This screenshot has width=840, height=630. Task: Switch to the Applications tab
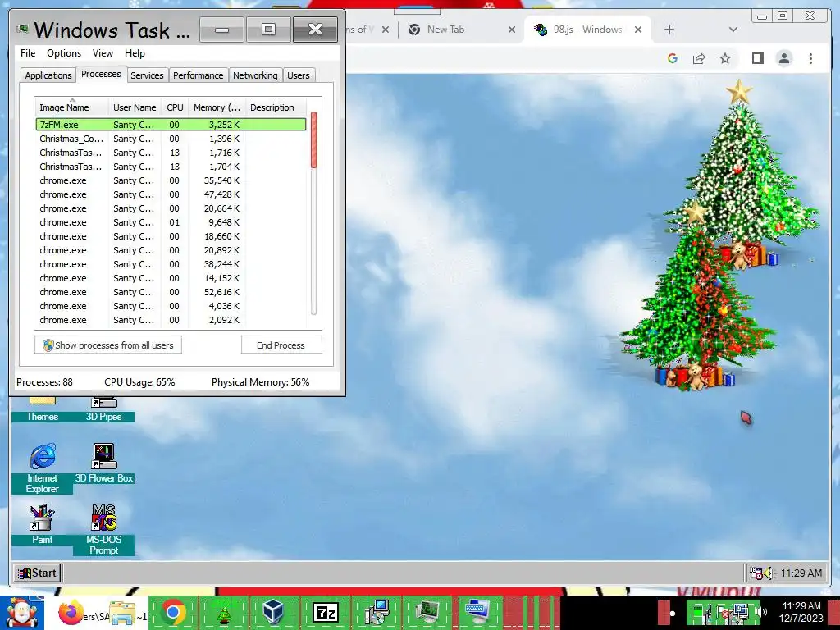coord(48,75)
